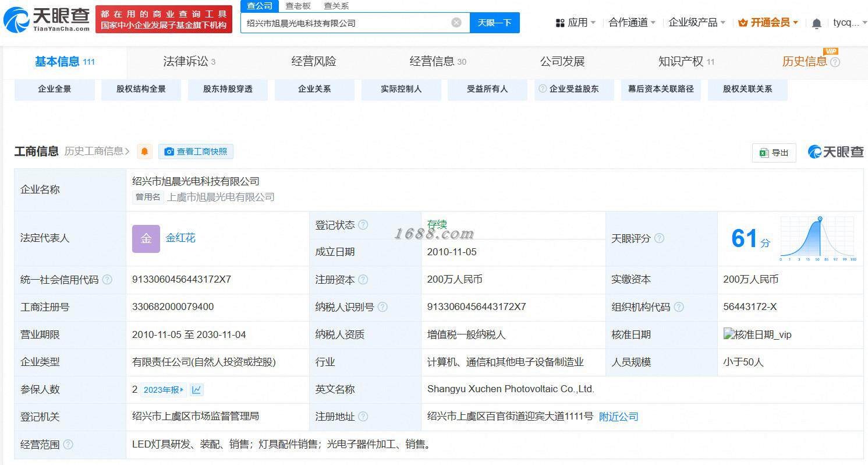Open 股东持股穿透 view
Screen dimensions: 868x465
tap(228, 89)
